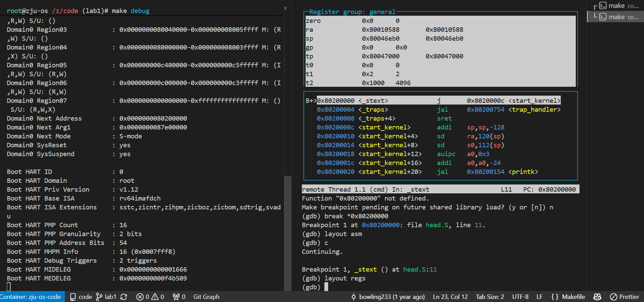Change end of line sequence LF

click(540, 297)
